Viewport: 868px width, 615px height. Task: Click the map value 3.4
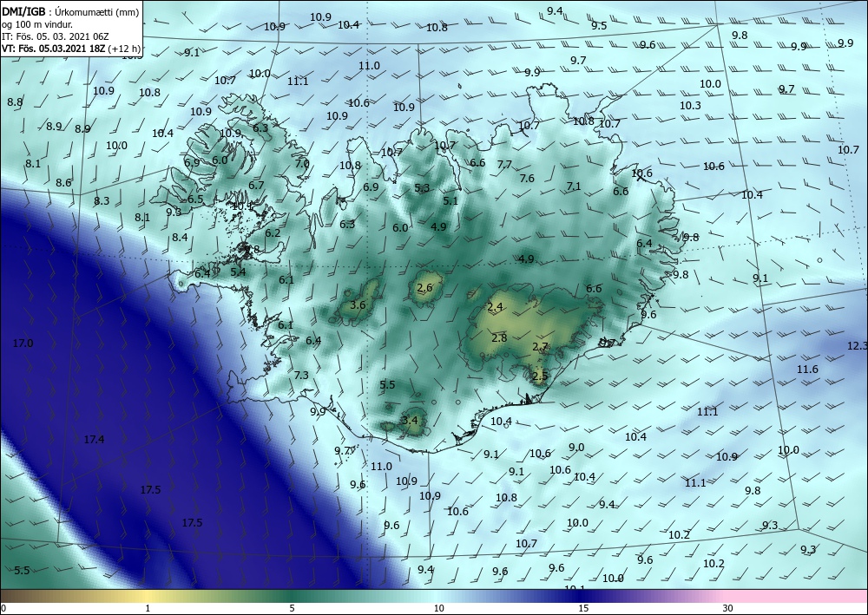tap(409, 421)
